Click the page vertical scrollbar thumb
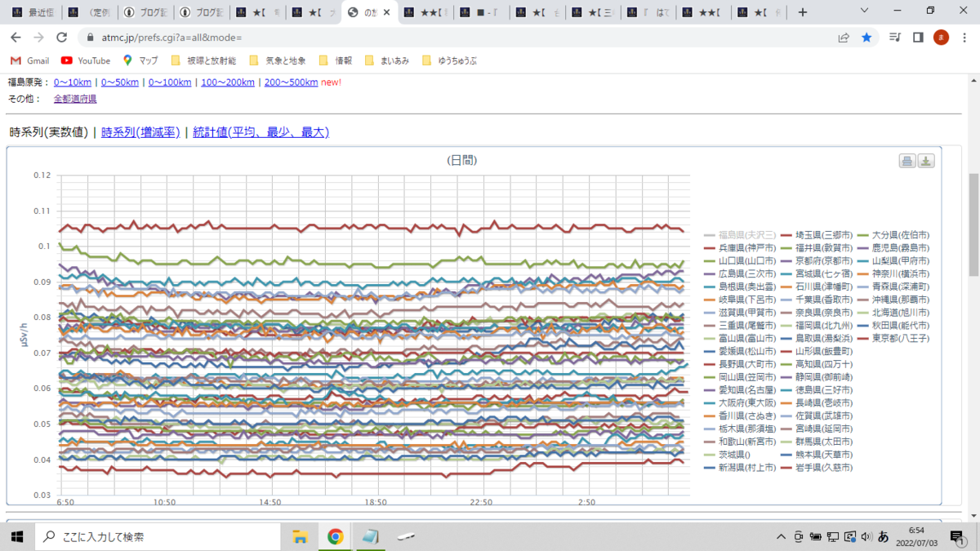This screenshot has width=980, height=551. (x=973, y=224)
